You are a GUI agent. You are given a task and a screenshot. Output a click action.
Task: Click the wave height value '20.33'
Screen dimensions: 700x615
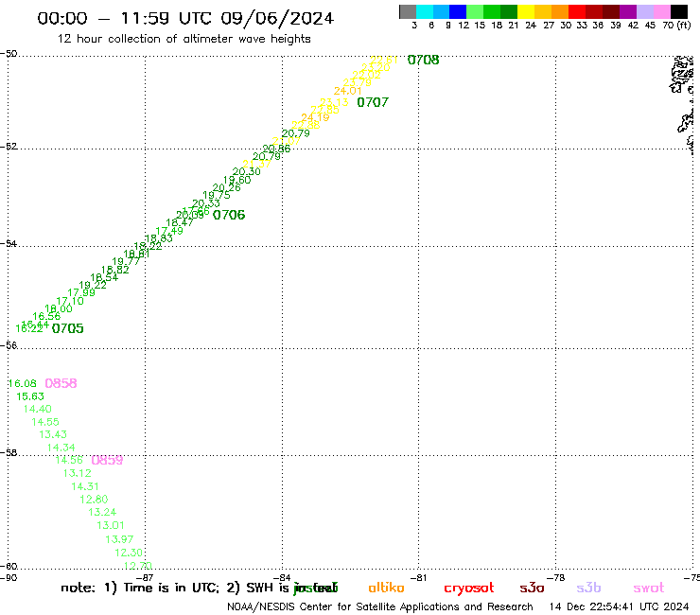click(x=206, y=203)
